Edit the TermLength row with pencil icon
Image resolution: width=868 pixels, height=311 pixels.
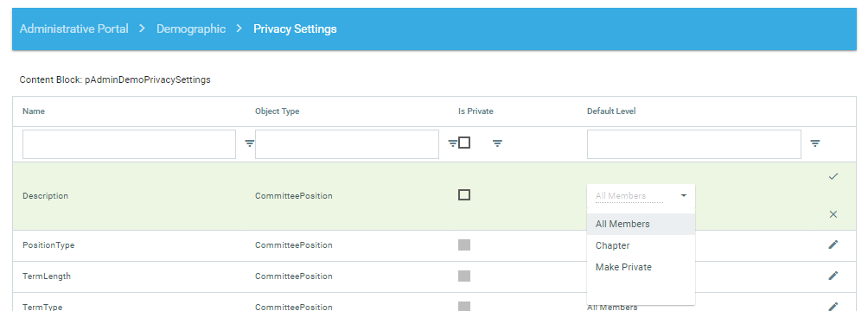pos(833,276)
